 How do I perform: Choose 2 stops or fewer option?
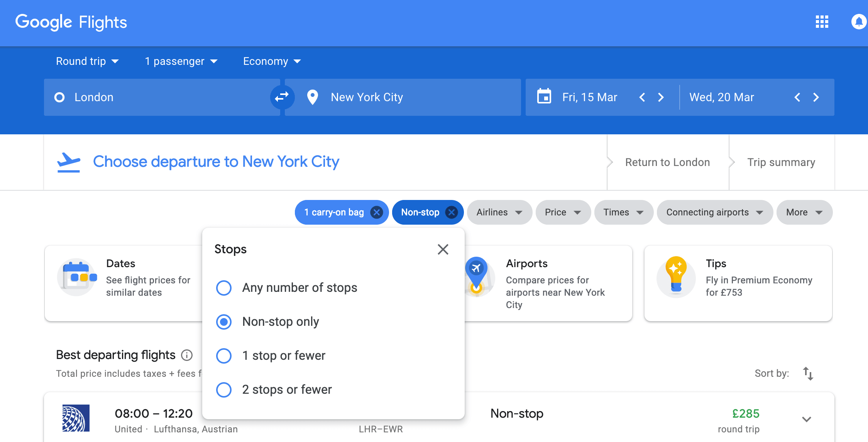point(224,390)
